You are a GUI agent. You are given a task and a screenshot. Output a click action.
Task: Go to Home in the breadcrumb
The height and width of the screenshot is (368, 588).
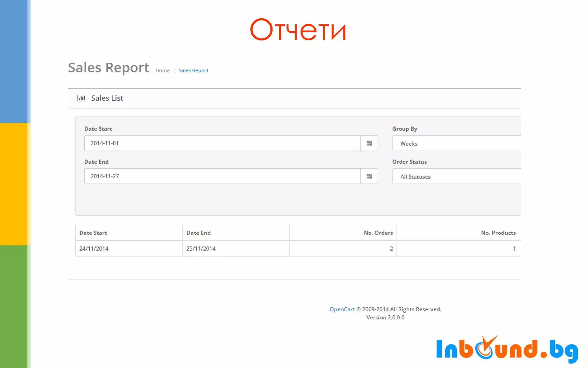[x=163, y=70]
